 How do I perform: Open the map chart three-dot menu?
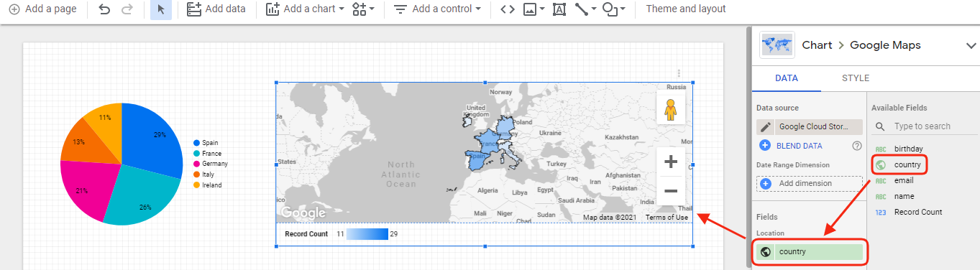pyautogui.click(x=679, y=73)
